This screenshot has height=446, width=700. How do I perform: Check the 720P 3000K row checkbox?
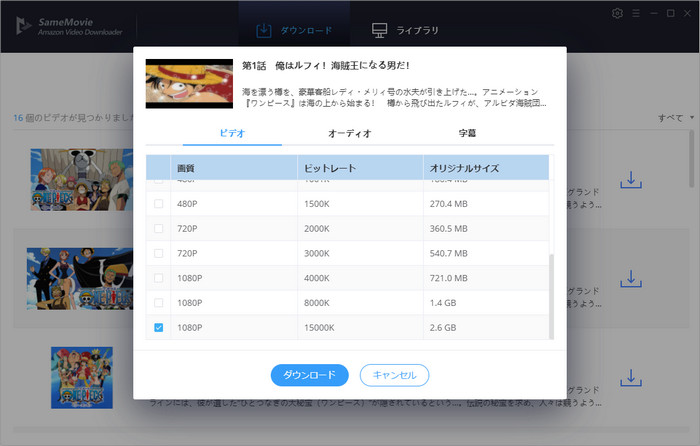(x=158, y=253)
